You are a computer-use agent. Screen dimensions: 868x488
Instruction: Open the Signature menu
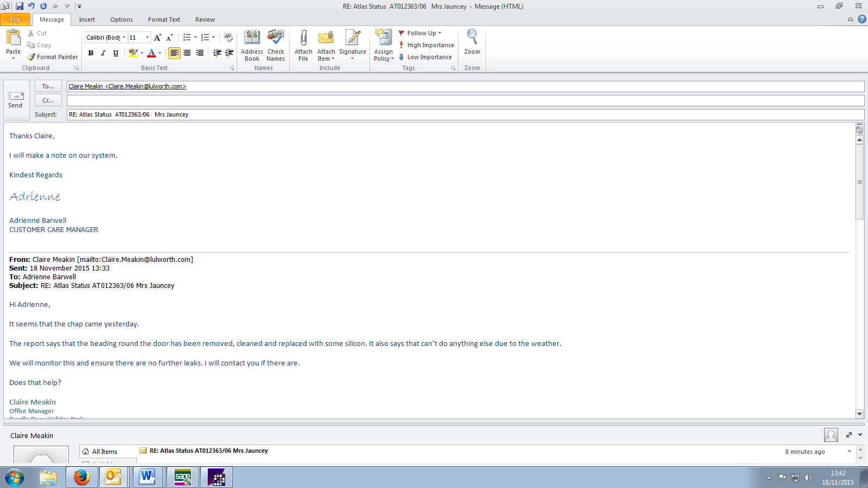coord(353,45)
